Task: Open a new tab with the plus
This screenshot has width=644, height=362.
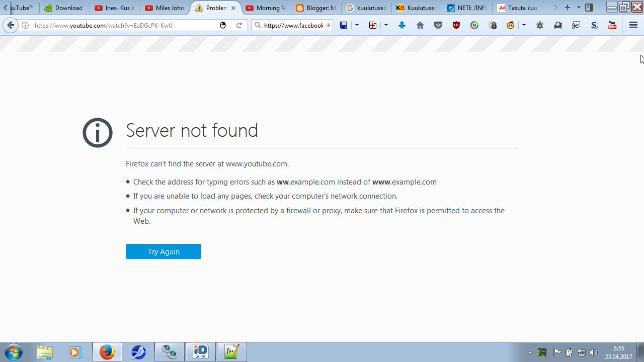Action: point(568,8)
